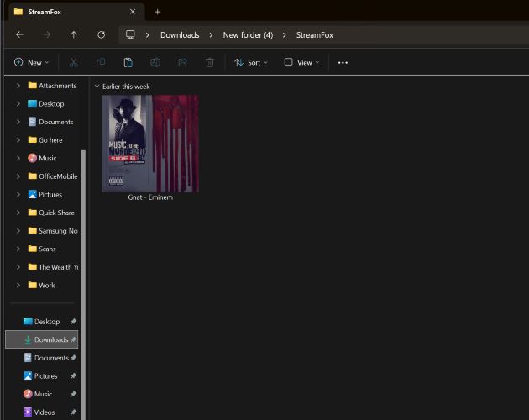Image resolution: width=529 pixels, height=420 pixels.
Task: Go back to the previous folder
Action: pyautogui.click(x=19, y=34)
